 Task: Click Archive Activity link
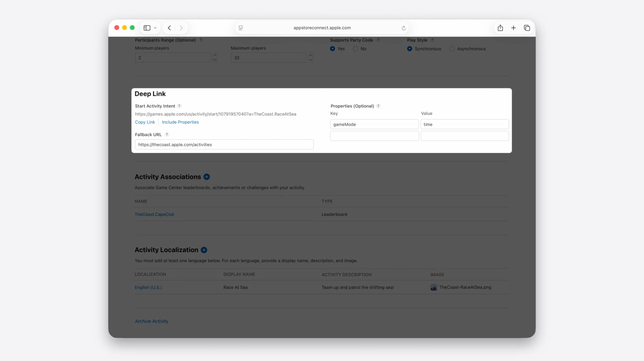pyautogui.click(x=151, y=321)
